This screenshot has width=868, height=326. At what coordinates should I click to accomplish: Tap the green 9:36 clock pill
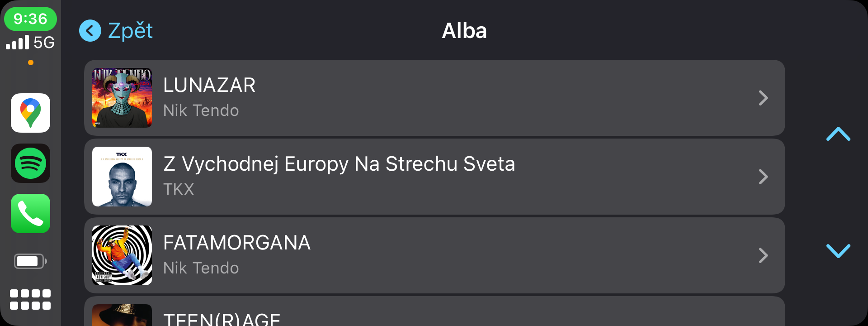click(30, 19)
